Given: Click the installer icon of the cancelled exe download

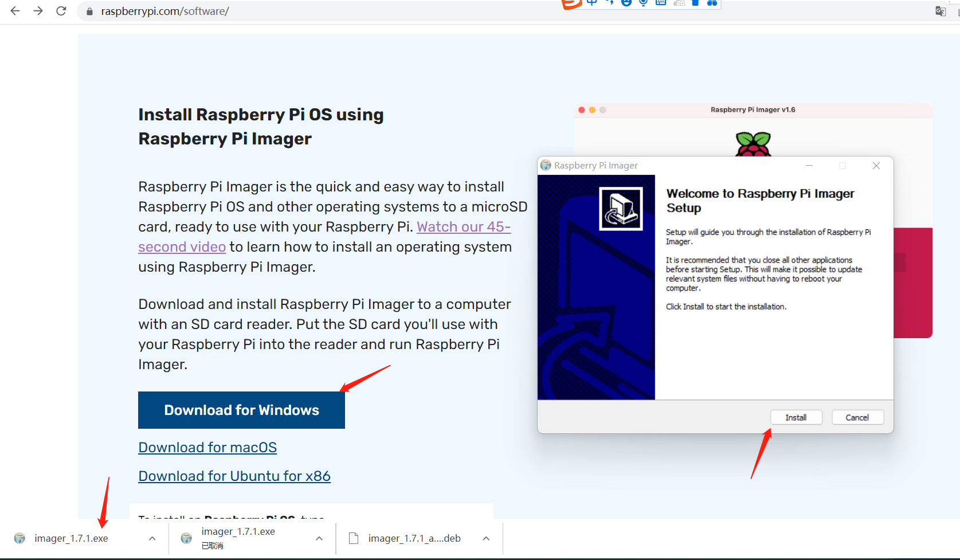Looking at the screenshot, I should coord(186,538).
